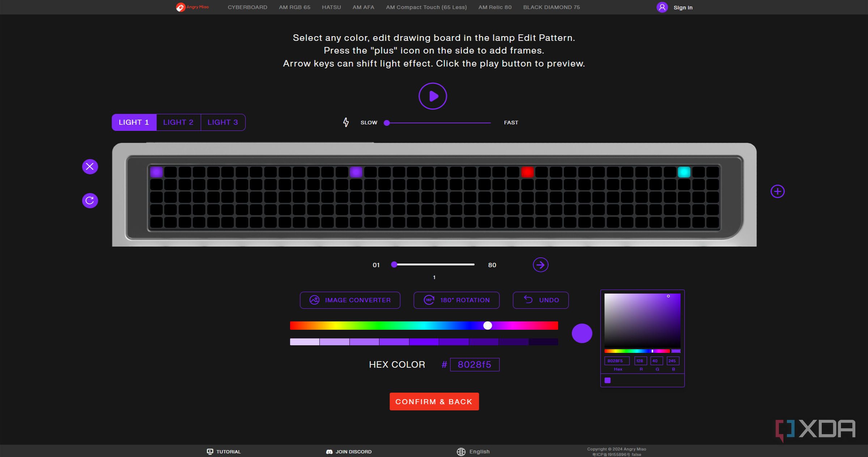Click the JOIN DISCORD link
868x457 pixels.
(349, 452)
